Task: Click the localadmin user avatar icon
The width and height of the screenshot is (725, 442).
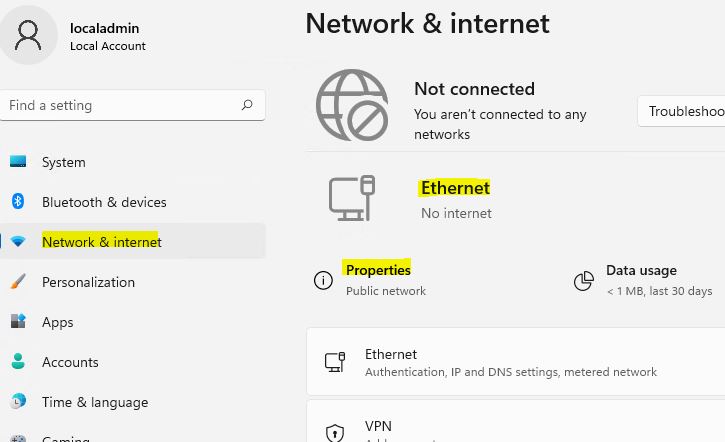Action: click(28, 35)
